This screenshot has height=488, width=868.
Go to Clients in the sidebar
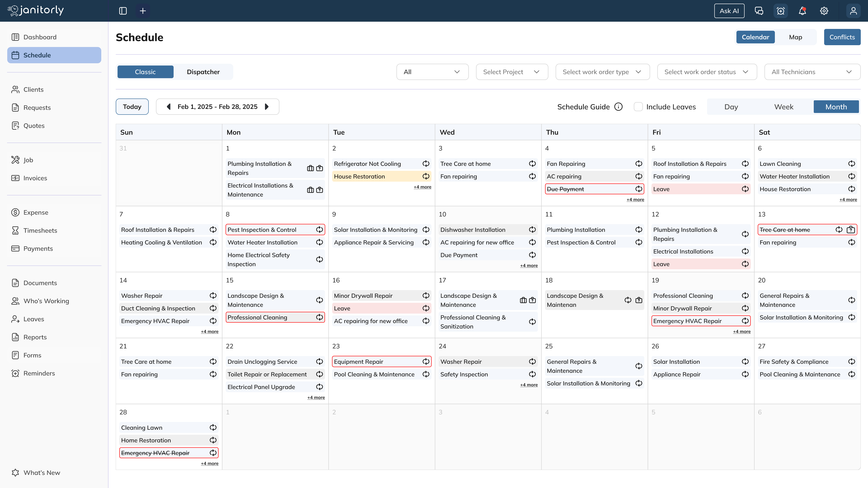pos(54,90)
